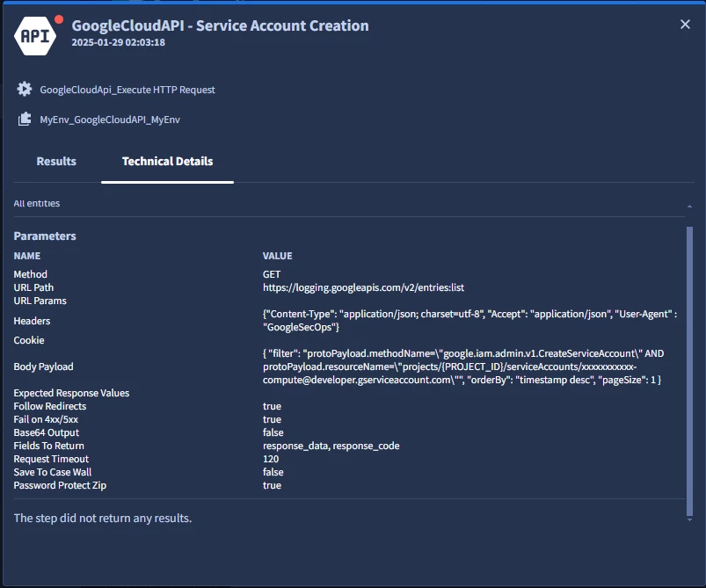
Task: Click the 120 Request Timeout value
Action: (x=271, y=459)
